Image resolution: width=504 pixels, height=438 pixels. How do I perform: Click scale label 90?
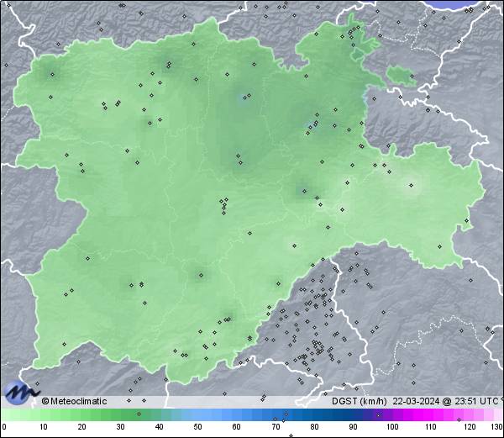click(x=353, y=427)
